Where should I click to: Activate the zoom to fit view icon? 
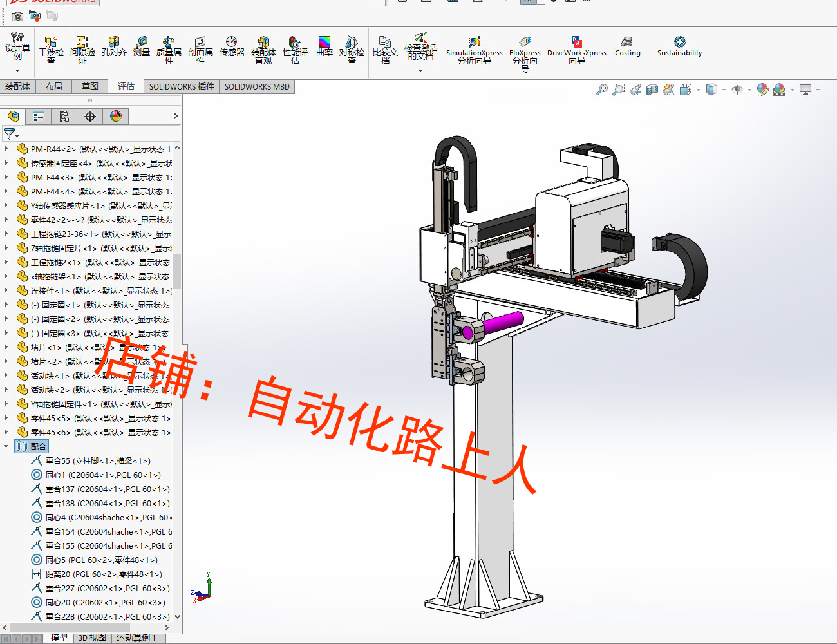point(603,90)
